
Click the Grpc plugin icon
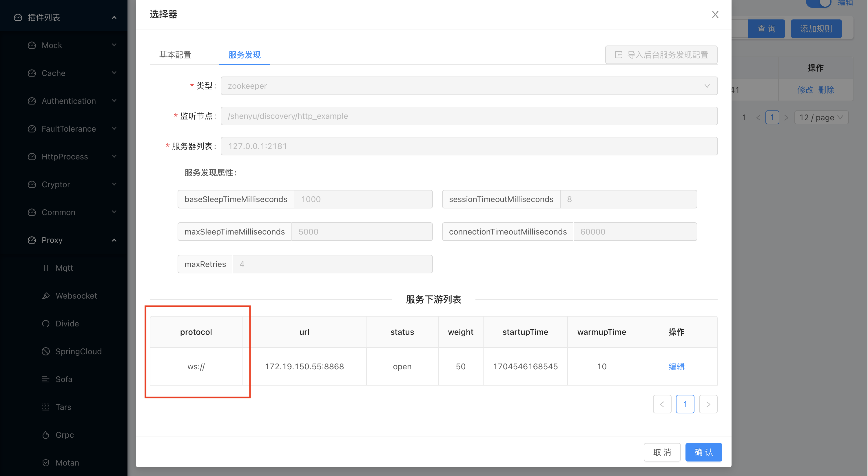point(46,435)
